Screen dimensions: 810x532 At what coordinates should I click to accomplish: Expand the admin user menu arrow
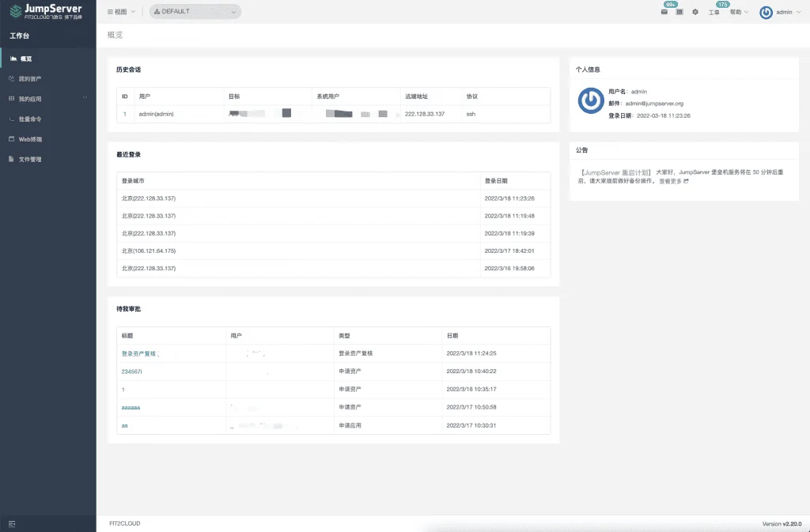799,12
